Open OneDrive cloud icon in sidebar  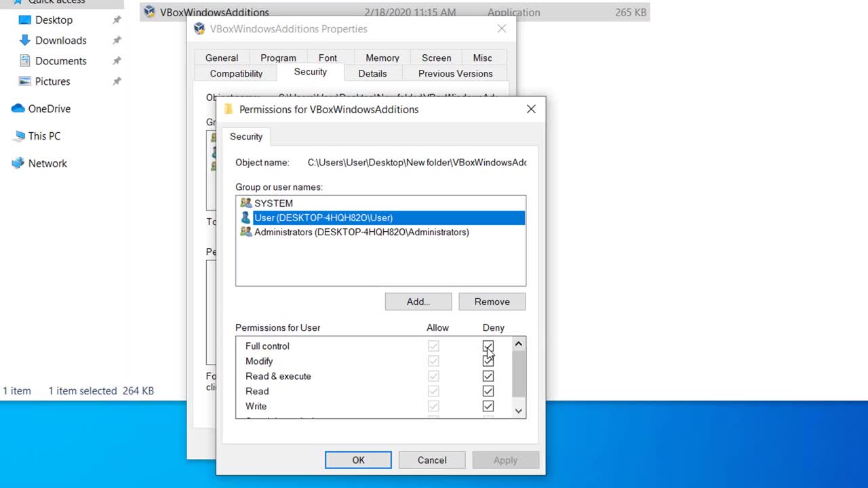point(18,108)
